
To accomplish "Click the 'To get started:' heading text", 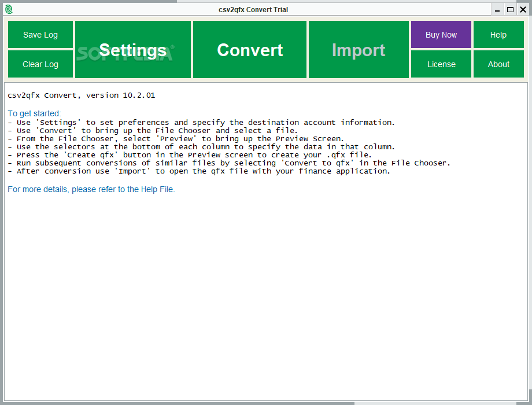I will point(34,113).
